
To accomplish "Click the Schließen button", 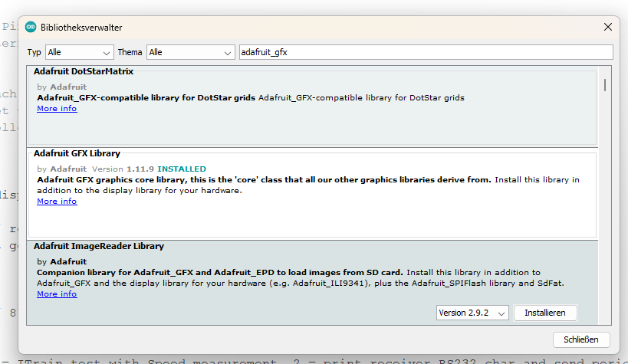I will [580, 339].
